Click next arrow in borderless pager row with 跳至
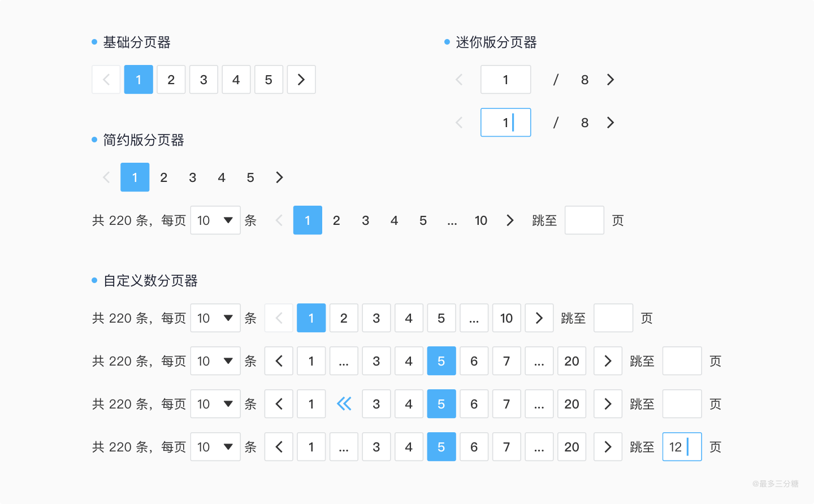This screenshot has height=504, width=814. [x=510, y=220]
